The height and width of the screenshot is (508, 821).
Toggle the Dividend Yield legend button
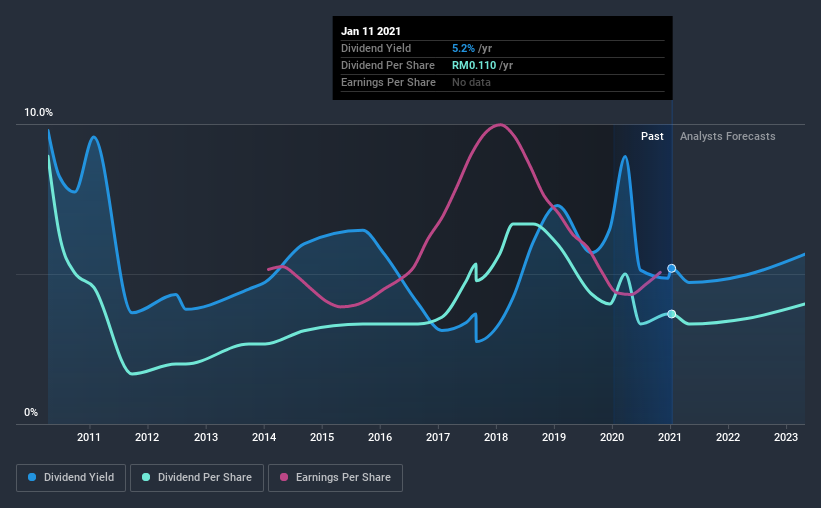click(71, 478)
